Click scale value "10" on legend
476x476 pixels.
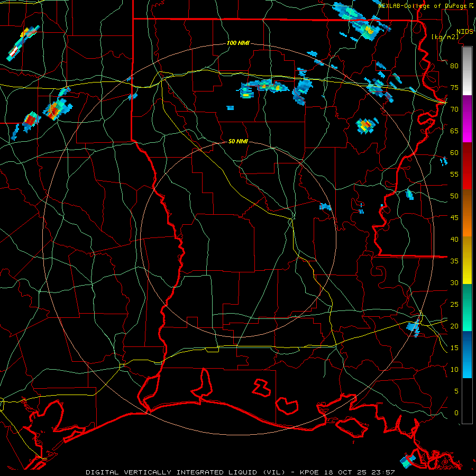click(454, 370)
